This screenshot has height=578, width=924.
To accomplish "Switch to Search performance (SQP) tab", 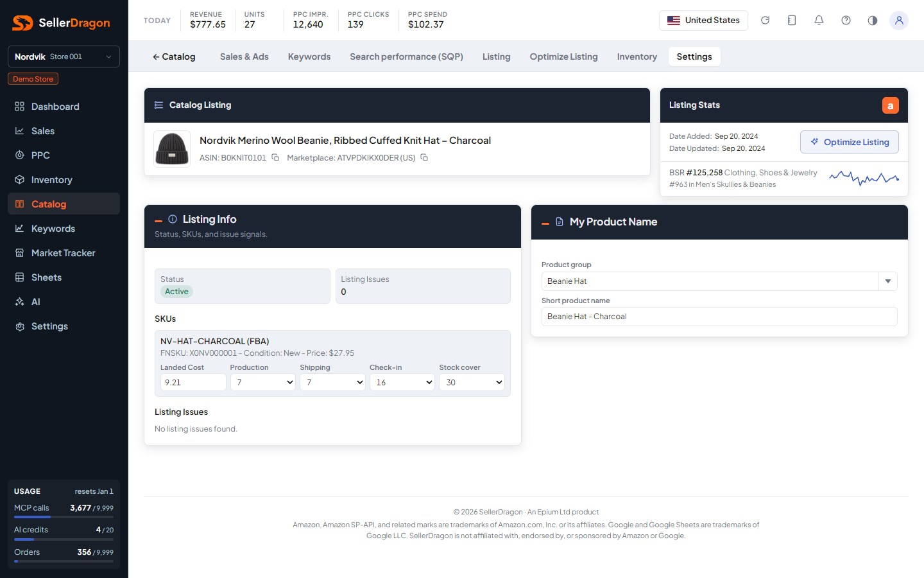I will (407, 57).
